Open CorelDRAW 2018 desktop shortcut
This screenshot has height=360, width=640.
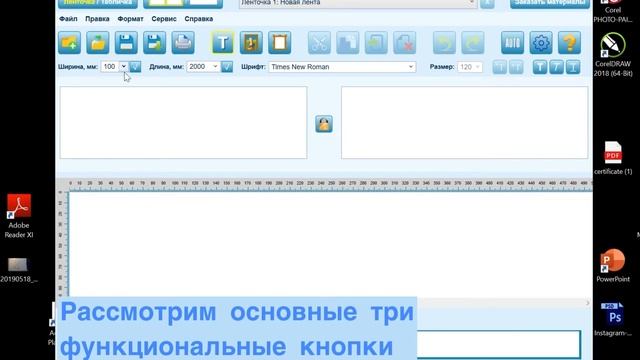pos(613,55)
